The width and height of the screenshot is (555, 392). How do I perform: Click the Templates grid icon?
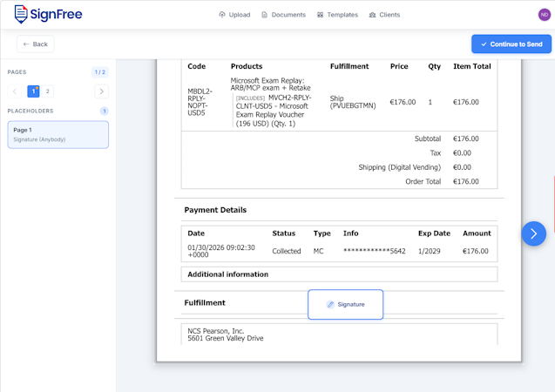pyautogui.click(x=321, y=15)
